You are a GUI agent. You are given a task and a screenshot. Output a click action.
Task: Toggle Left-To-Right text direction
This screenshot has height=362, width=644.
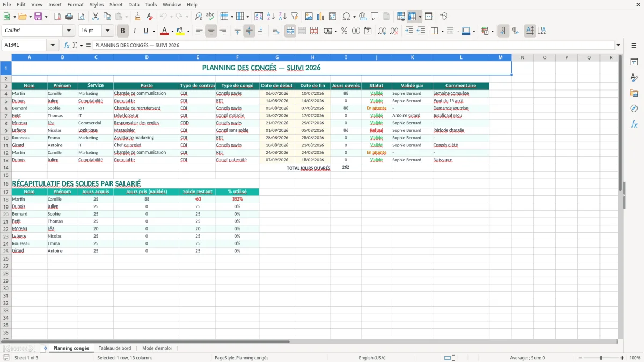tap(503, 31)
